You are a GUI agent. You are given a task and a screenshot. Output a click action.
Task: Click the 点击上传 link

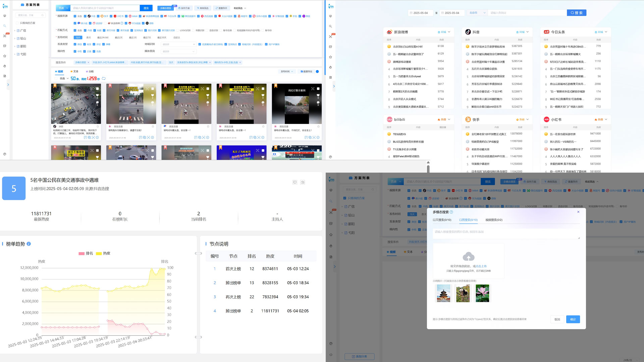click(481, 266)
